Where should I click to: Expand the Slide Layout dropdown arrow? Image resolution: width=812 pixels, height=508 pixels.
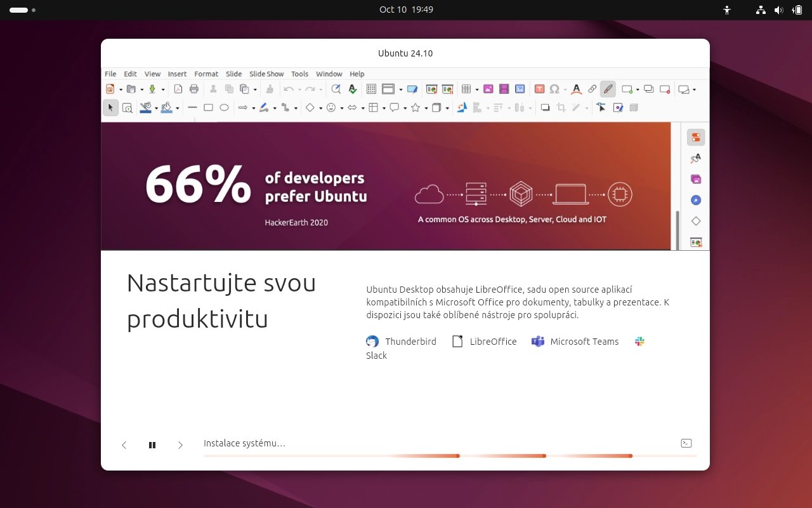pos(694,90)
